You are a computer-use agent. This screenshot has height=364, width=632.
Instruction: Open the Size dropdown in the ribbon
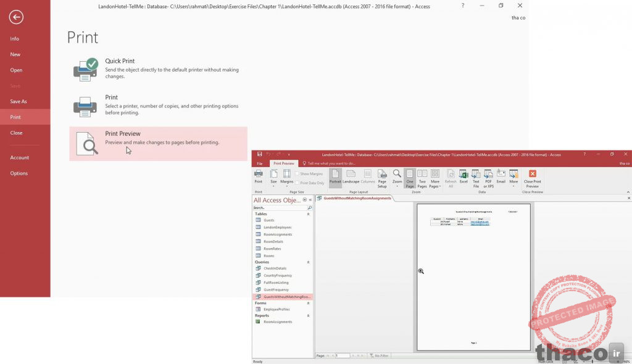(x=273, y=178)
